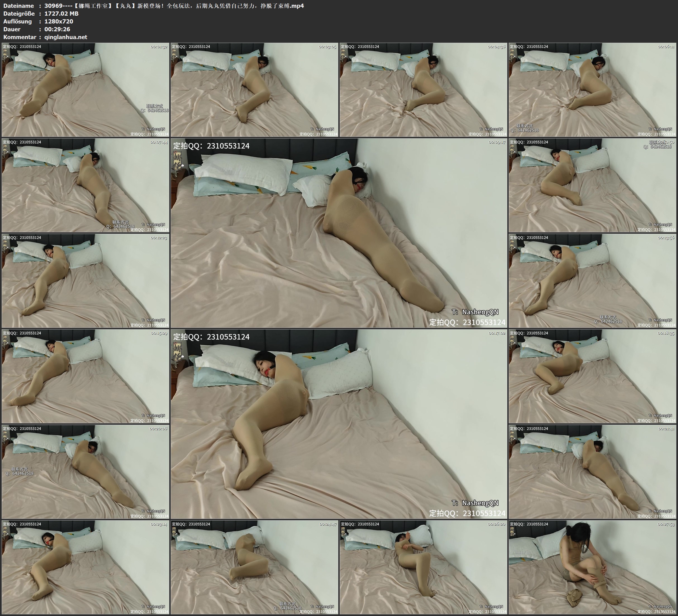Select the thumbnail at 00:03:05

254,90
